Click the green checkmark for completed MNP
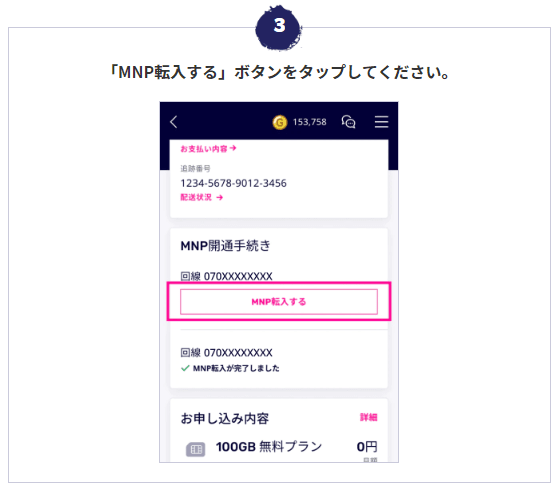This screenshot has width=557, height=483. [185, 368]
